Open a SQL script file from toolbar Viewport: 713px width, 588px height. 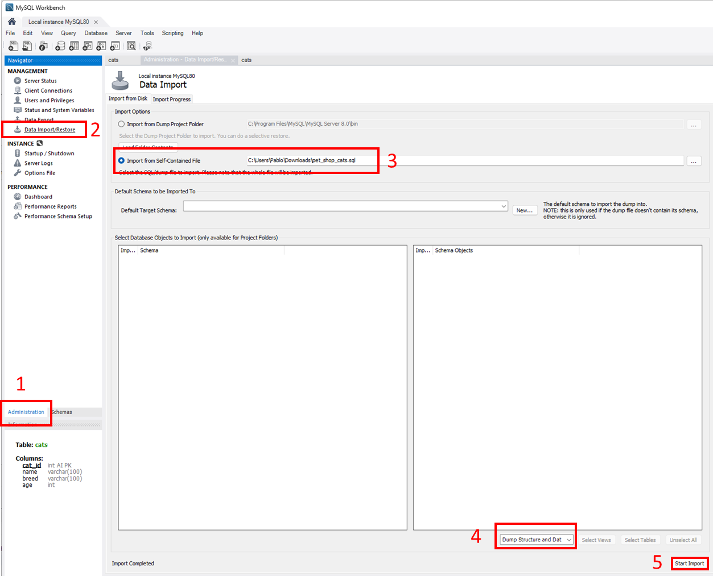pos(27,46)
